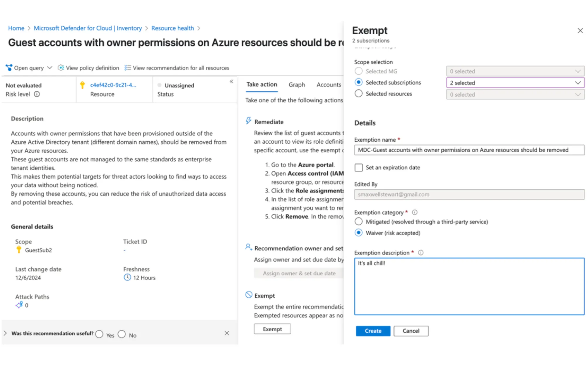Switch to the Graph tab
Screen dimensions: 588x367
(297, 85)
